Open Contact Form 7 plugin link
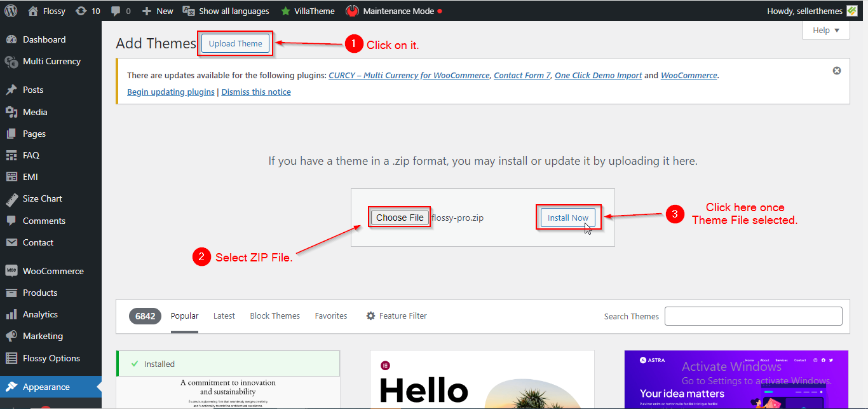 522,75
